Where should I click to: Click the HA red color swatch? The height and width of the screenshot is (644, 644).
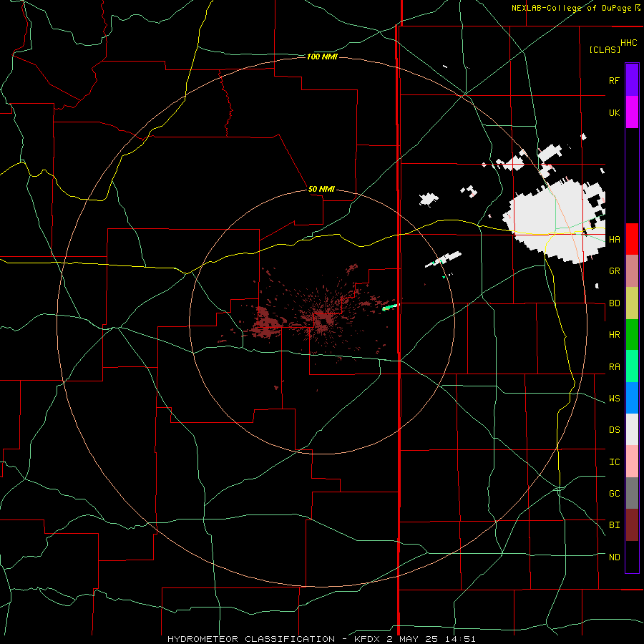click(x=632, y=239)
